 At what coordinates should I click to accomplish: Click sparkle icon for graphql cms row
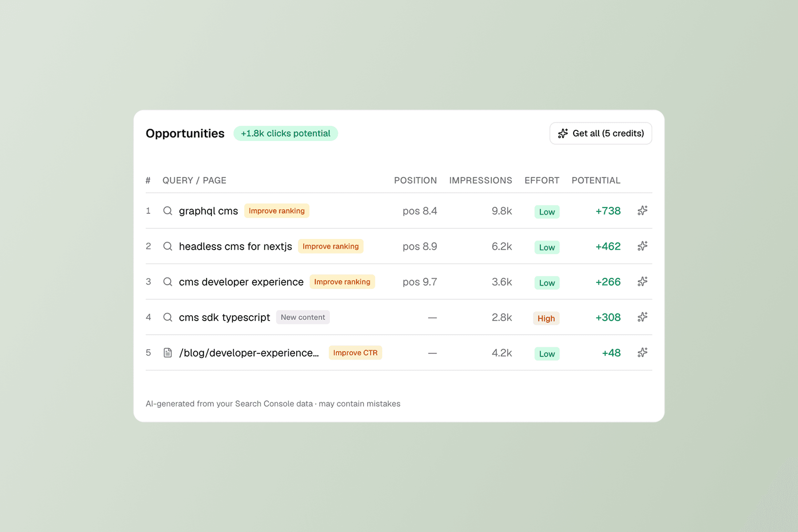tap(642, 211)
